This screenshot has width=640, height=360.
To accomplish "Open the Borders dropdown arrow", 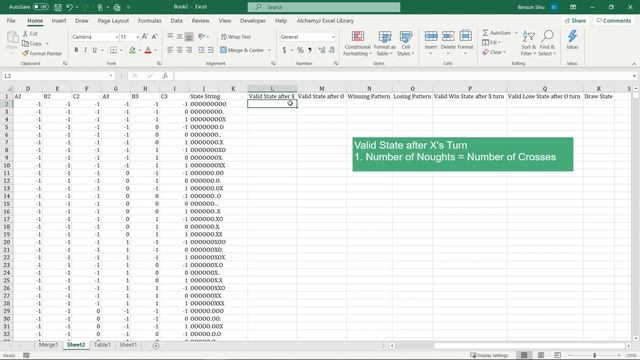I will 121,50.
